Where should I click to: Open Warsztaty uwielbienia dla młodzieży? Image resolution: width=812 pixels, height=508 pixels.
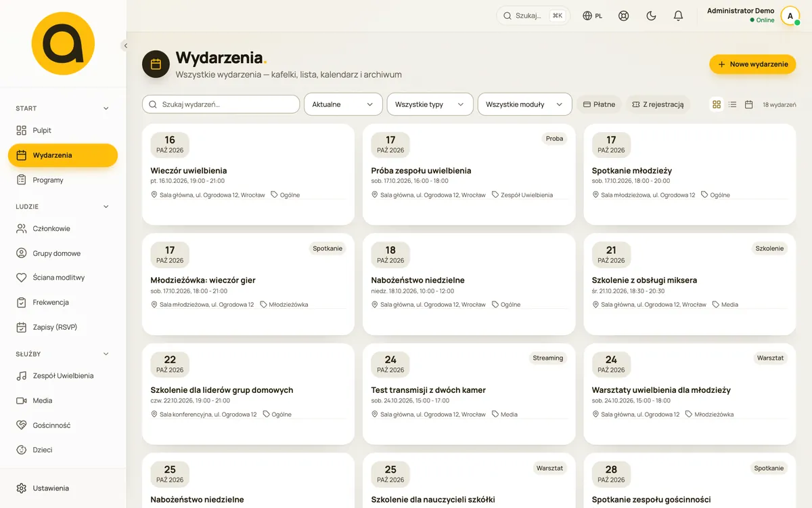690,394
